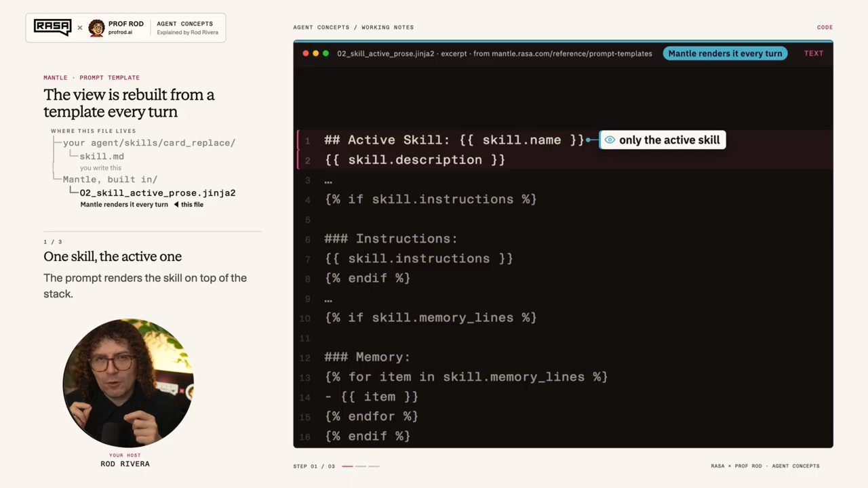This screenshot has height=488, width=868.
Task: Click the step progress indicator bar
Action: click(x=360, y=466)
